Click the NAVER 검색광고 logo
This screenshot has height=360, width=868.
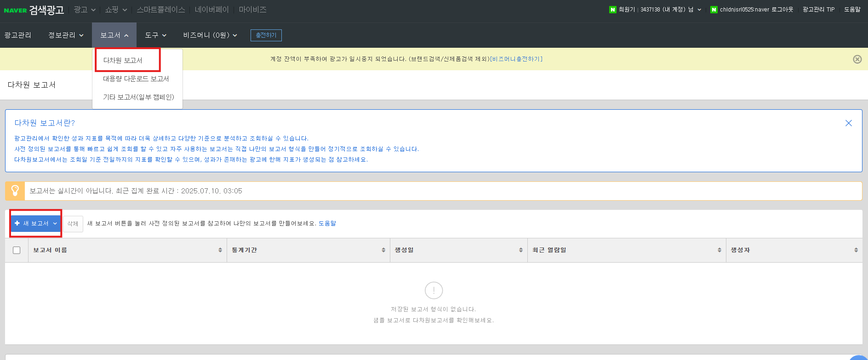click(34, 10)
